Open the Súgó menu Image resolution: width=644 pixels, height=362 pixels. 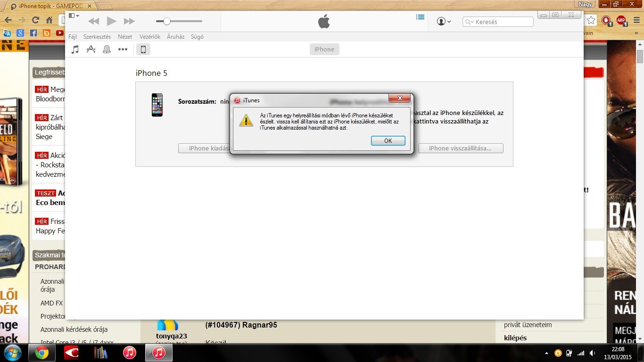197,37
